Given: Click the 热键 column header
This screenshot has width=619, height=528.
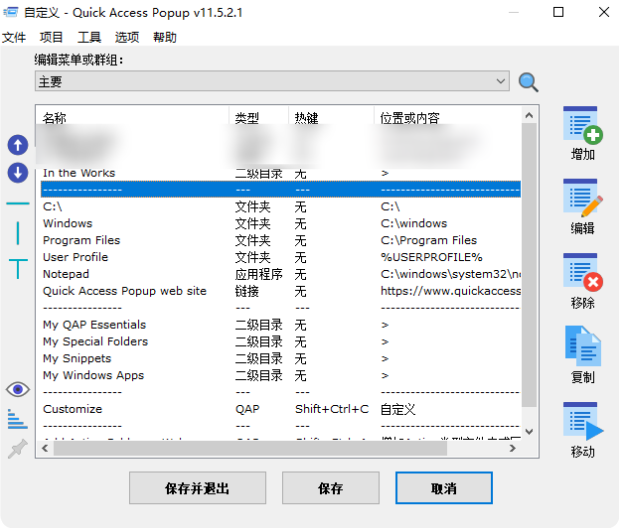Looking at the screenshot, I should point(331,118).
